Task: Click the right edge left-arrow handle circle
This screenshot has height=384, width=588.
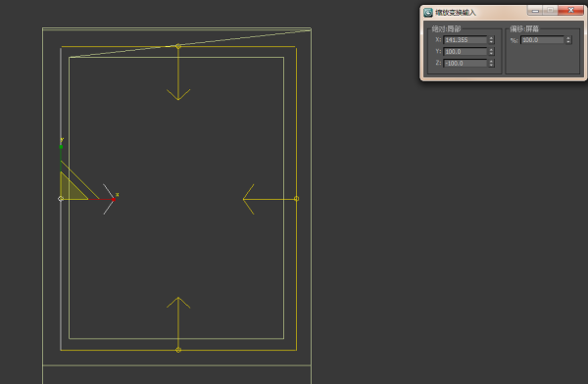Action: (296, 199)
